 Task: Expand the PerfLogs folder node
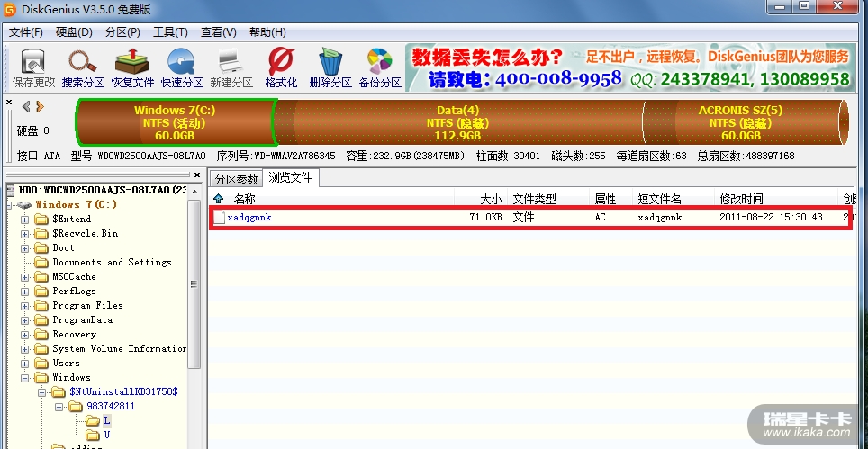point(25,292)
